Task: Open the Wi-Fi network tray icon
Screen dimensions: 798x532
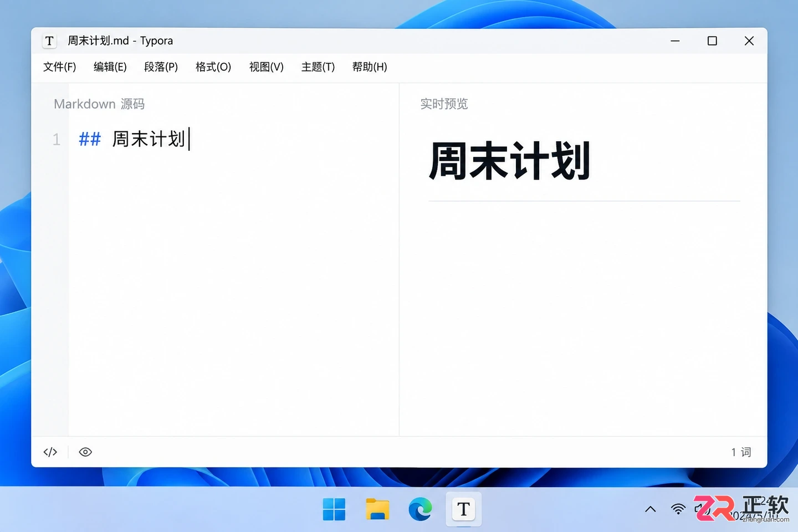Action: coord(678,509)
